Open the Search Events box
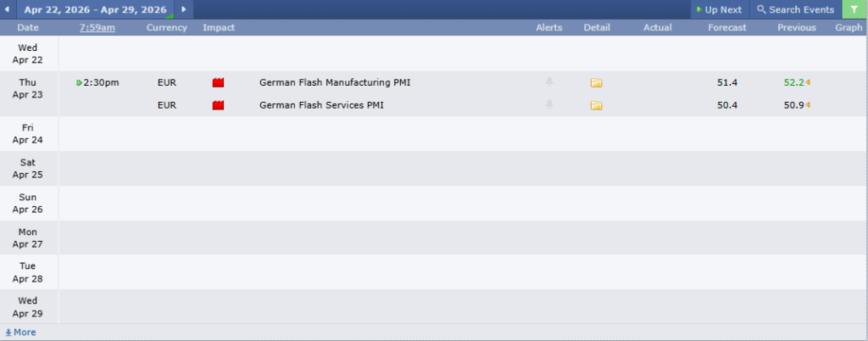 point(795,9)
